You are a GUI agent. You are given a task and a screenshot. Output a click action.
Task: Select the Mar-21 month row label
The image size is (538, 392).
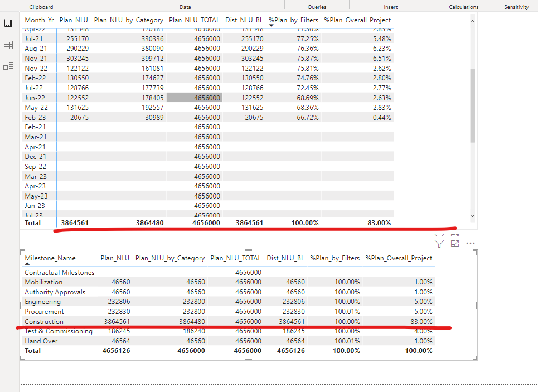[x=36, y=137]
